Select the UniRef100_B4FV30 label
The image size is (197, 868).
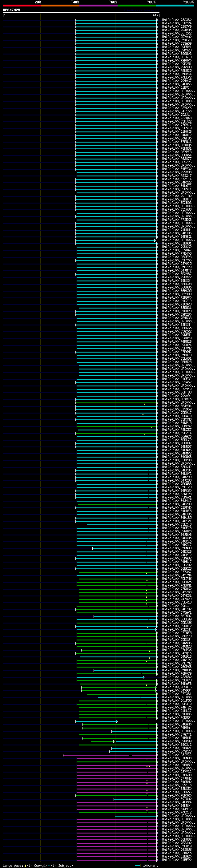pos(176,169)
